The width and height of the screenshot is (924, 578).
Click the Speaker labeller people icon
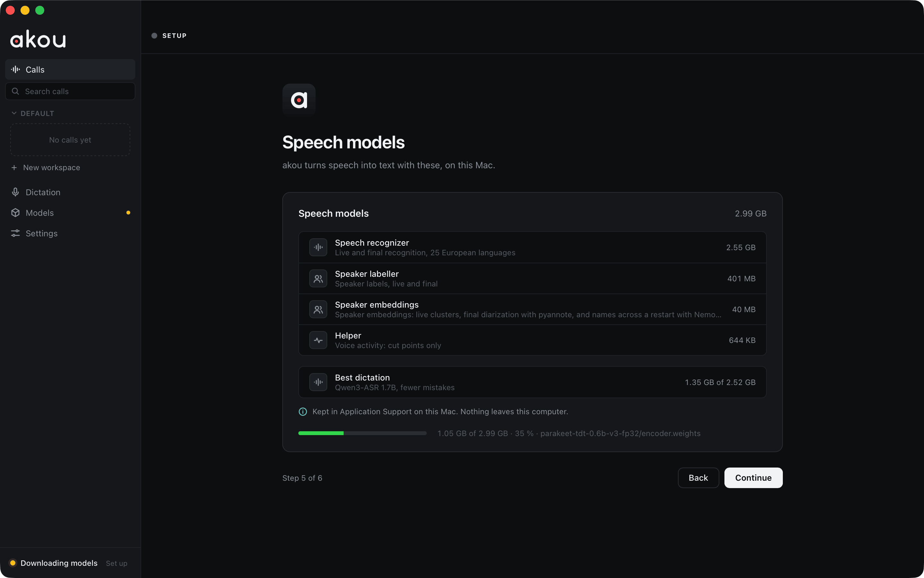pyautogui.click(x=318, y=279)
